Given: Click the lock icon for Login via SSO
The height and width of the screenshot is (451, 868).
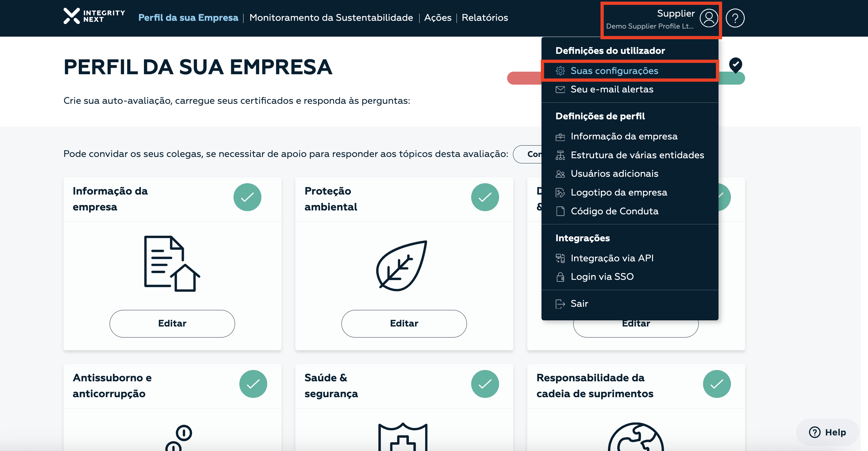Looking at the screenshot, I should [x=560, y=277].
